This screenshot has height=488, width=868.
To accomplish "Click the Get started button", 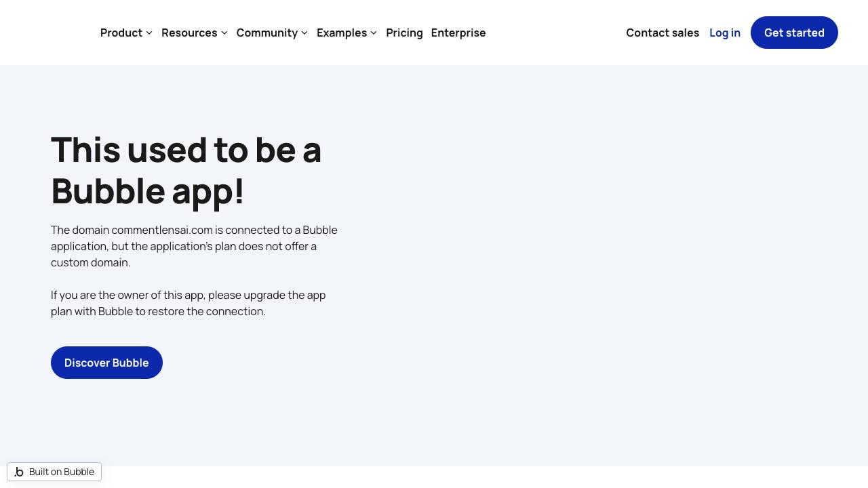I will pos(794,33).
